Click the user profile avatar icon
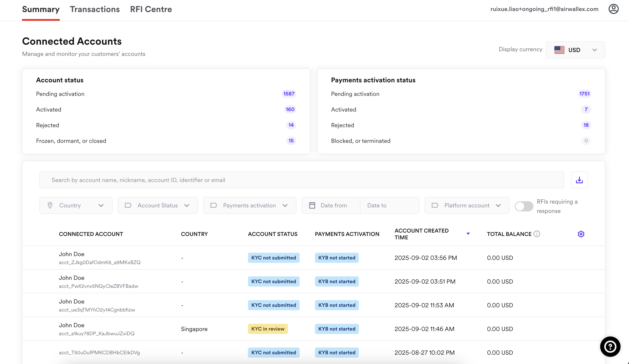 pos(613,9)
